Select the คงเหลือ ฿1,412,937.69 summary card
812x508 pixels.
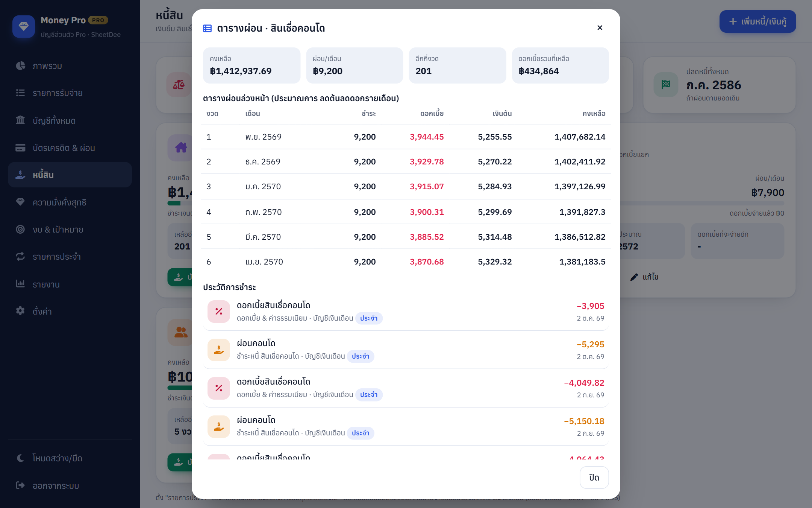coord(251,65)
